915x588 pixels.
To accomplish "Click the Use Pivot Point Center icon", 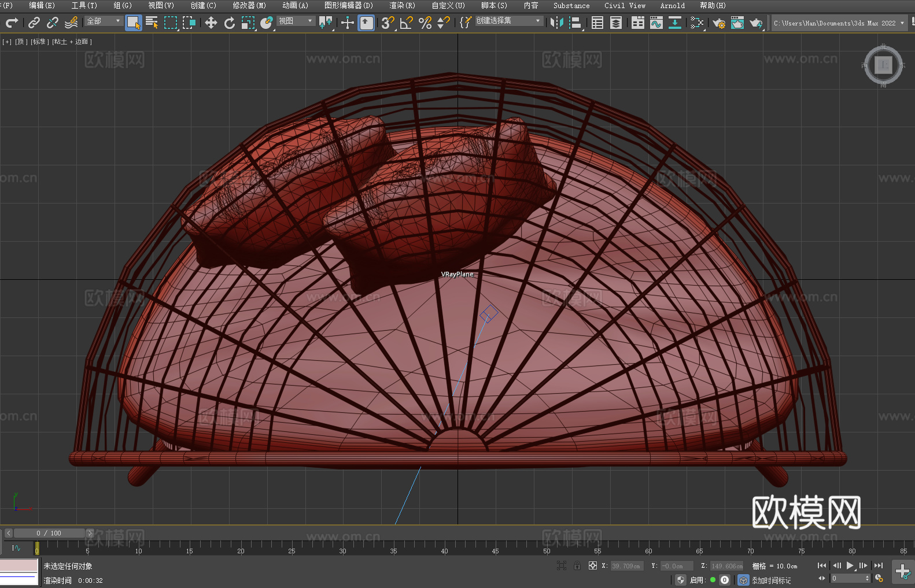I will pyautogui.click(x=326, y=23).
